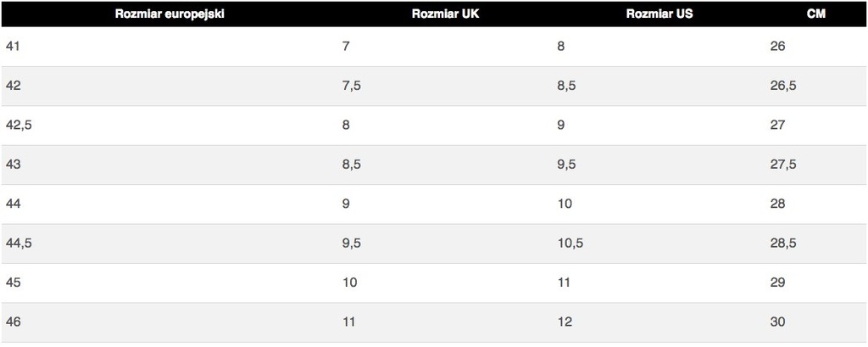Select European size 42,5 cell
This screenshot has height=347, width=868.
[19, 126]
